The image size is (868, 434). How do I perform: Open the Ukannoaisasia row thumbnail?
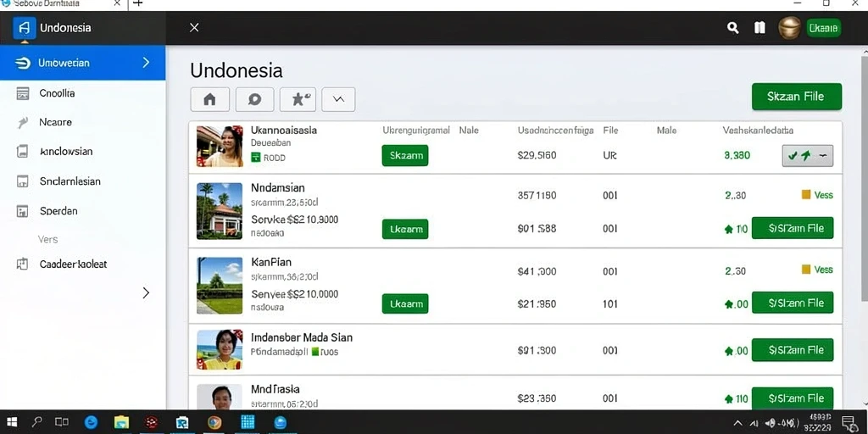[220, 146]
